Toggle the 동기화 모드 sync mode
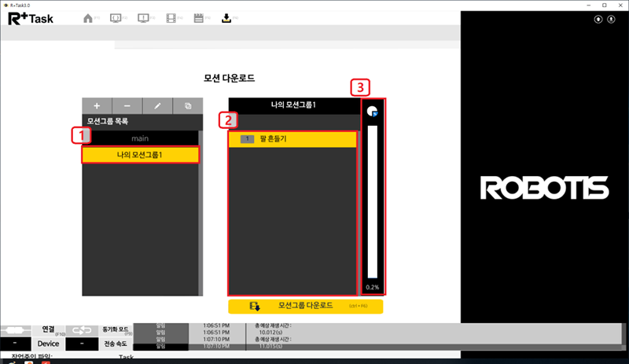The height and width of the screenshot is (364, 629). coord(117,330)
